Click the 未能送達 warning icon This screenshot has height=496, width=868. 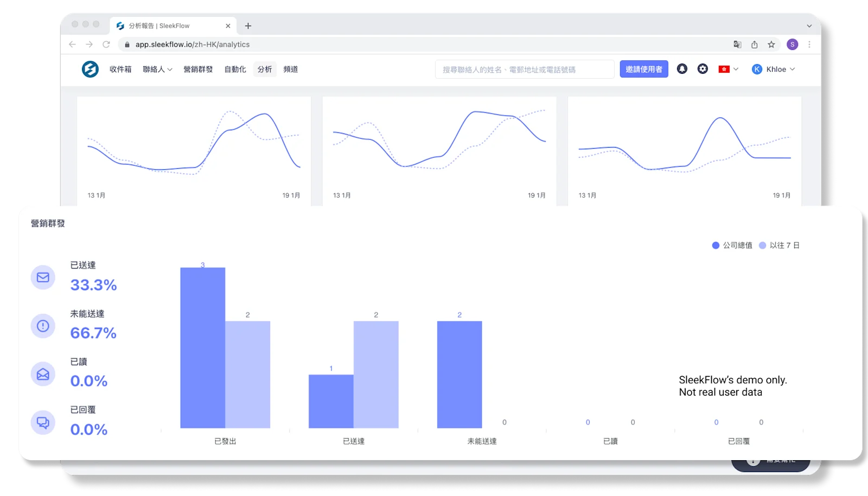[43, 326]
